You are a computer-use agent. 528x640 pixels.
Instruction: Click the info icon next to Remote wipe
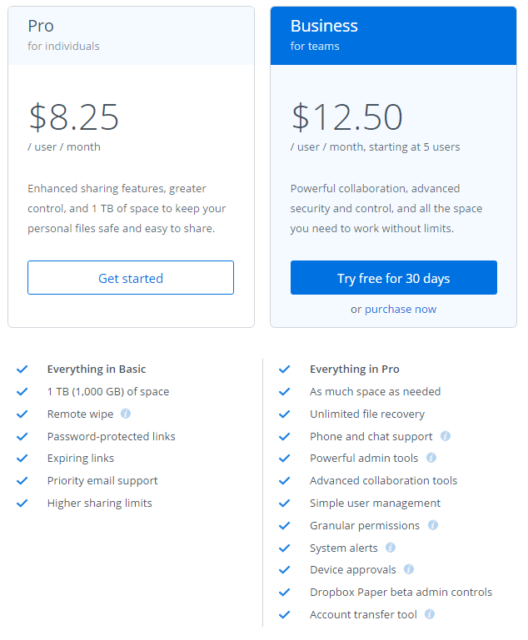click(x=126, y=413)
